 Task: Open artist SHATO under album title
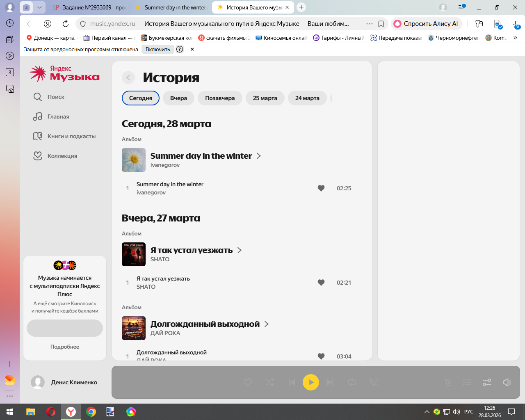point(160,259)
